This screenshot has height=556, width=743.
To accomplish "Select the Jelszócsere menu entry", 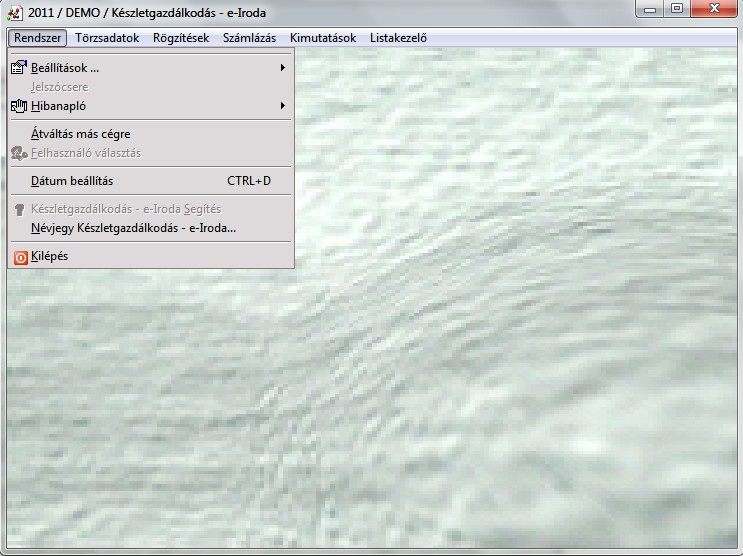I will pyautogui.click(x=60, y=87).
